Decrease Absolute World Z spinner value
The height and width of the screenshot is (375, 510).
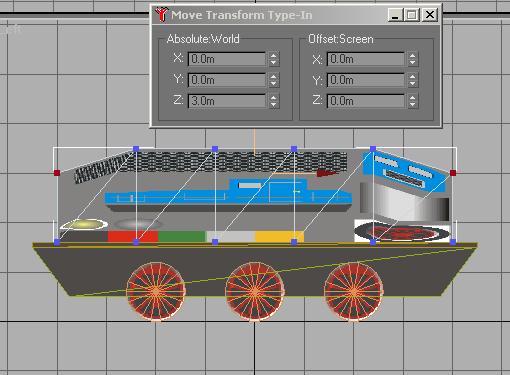pos(273,104)
